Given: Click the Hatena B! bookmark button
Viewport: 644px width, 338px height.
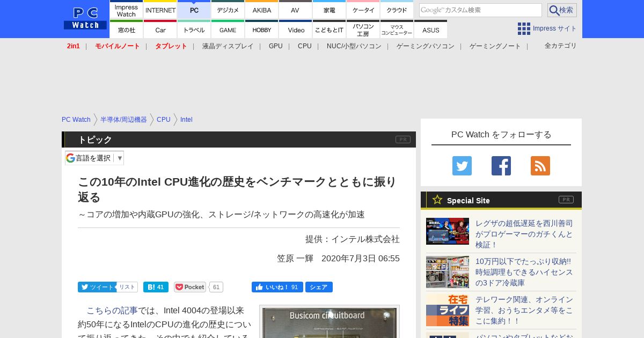Looking at the screenshot, I should [x=156, y=287].
